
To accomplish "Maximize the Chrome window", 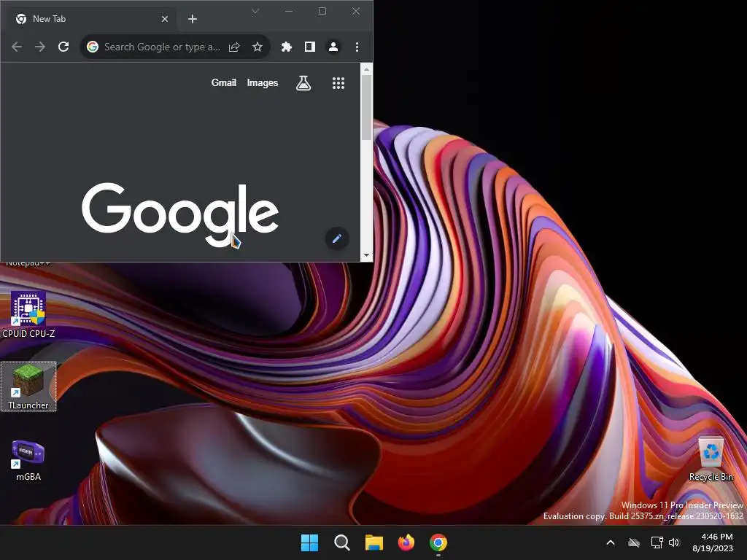I will 322,11.
